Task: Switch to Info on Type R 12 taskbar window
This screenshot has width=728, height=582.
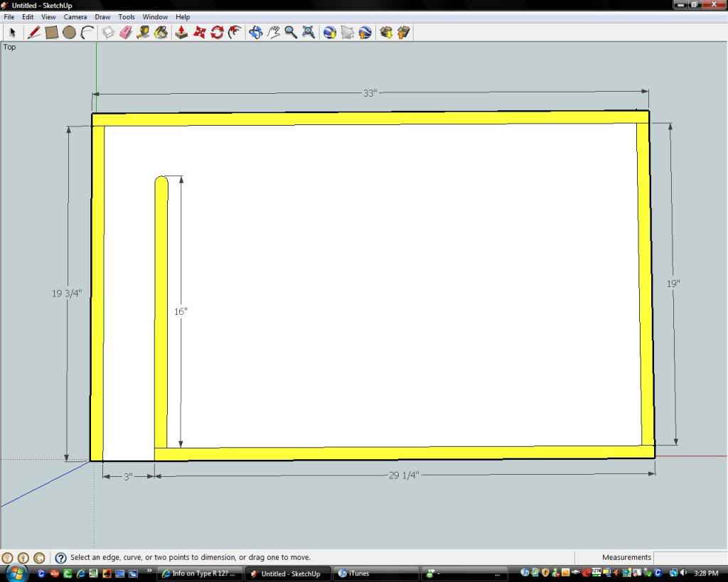Action: (x=199, y=573)
